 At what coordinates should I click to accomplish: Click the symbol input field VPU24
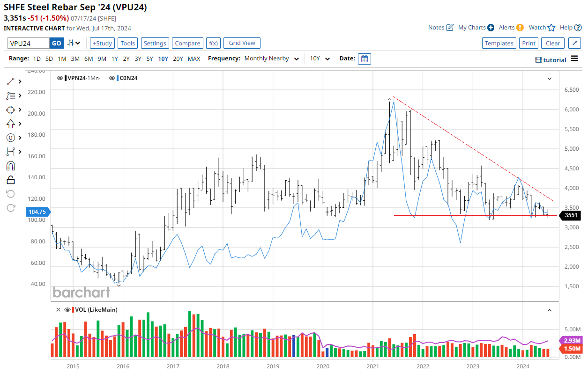click(x=29, y=43)
